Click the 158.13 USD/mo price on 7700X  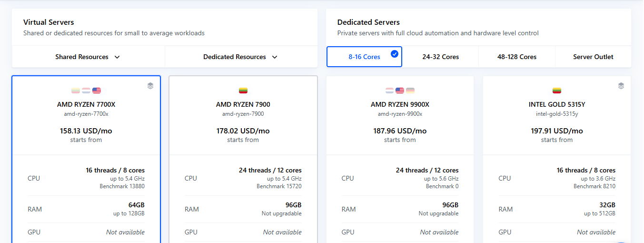point(86,131)
